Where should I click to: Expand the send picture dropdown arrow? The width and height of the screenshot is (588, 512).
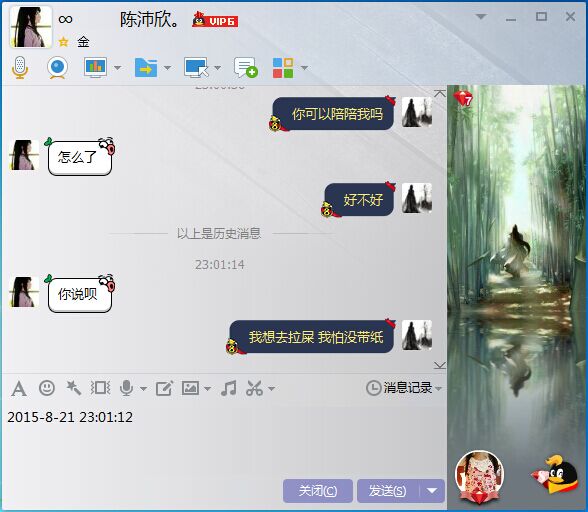tap(207, 389)
